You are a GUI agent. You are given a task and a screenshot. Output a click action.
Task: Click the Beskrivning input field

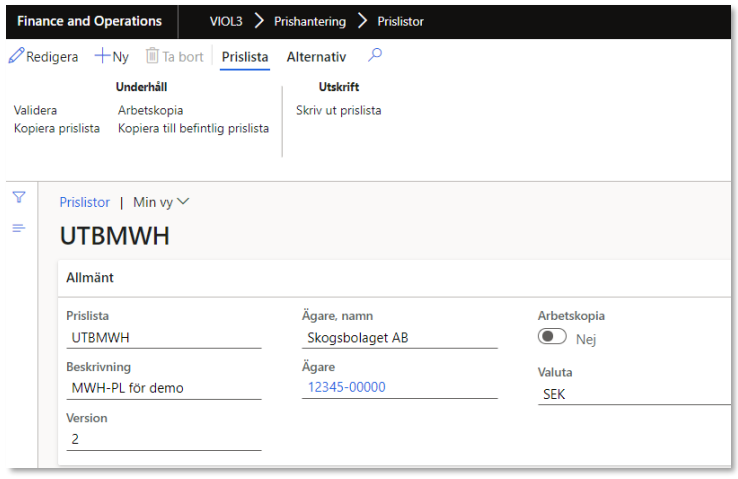point(163,388)
